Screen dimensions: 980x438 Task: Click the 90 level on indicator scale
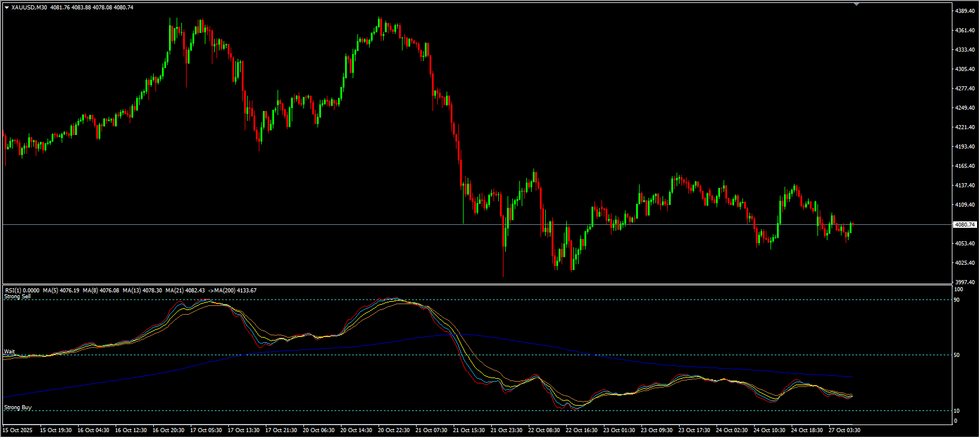point(957,300)
